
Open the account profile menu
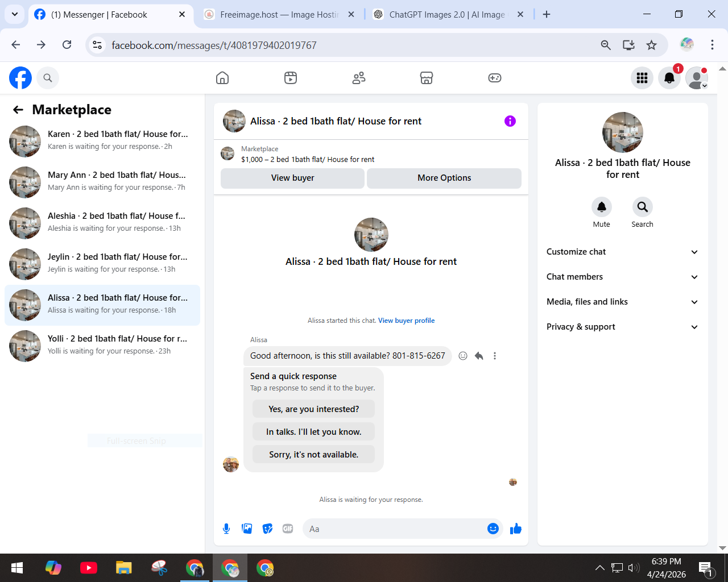click(697, 78)
